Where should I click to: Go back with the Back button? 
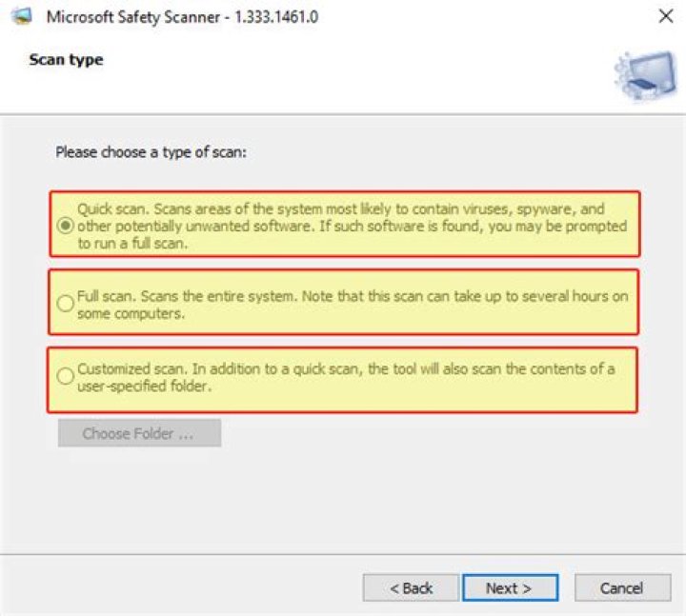click(411, 587)
